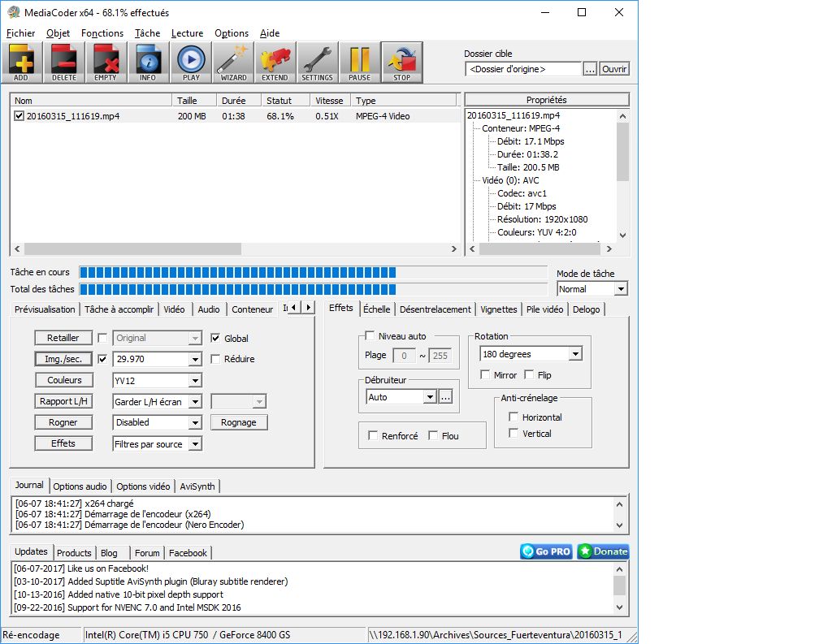This screenshot has height=644, width=819.
Task: Switch to the Désentrelacement tab
Action: coord(435,309)
